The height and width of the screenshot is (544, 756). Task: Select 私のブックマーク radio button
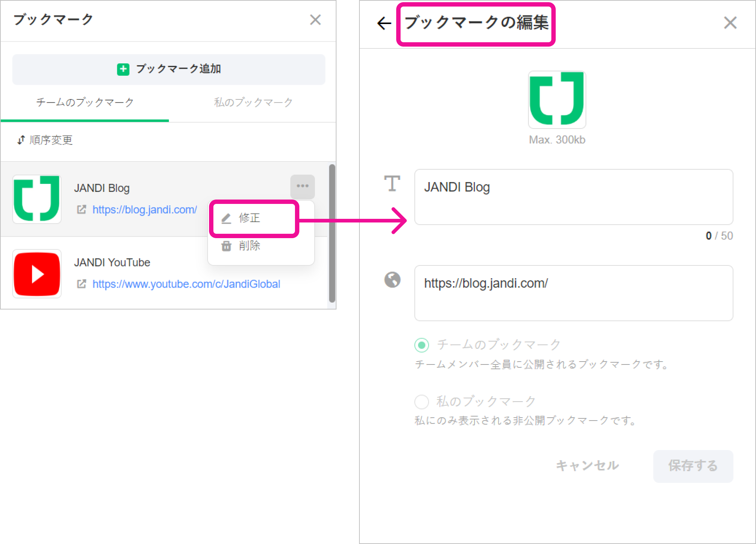(x=422, y=402)
